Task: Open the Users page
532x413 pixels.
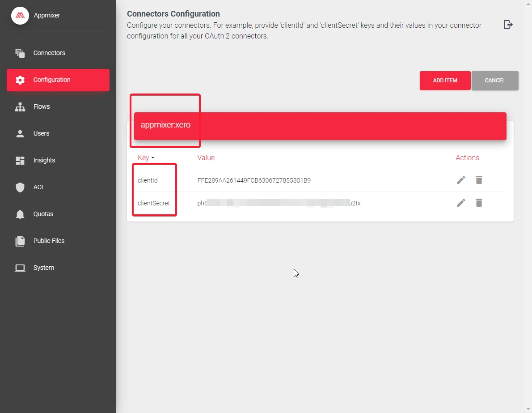Action: click(x=41, y=133)
